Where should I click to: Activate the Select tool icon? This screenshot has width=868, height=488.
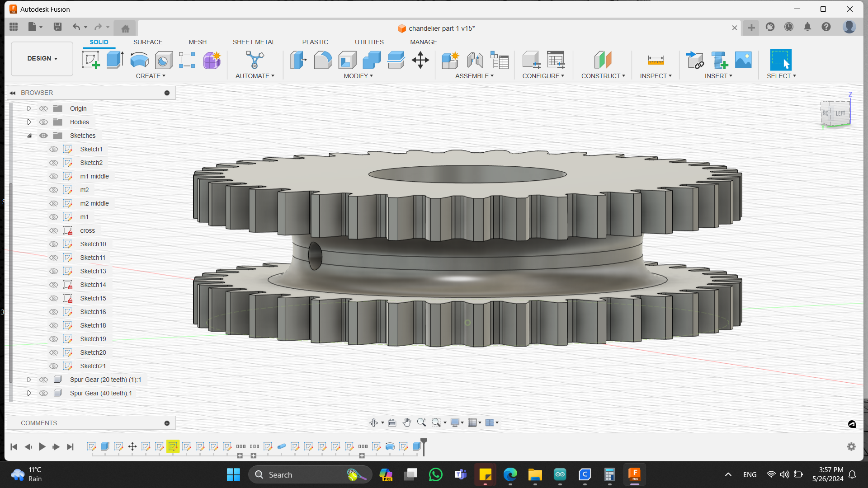781,60
